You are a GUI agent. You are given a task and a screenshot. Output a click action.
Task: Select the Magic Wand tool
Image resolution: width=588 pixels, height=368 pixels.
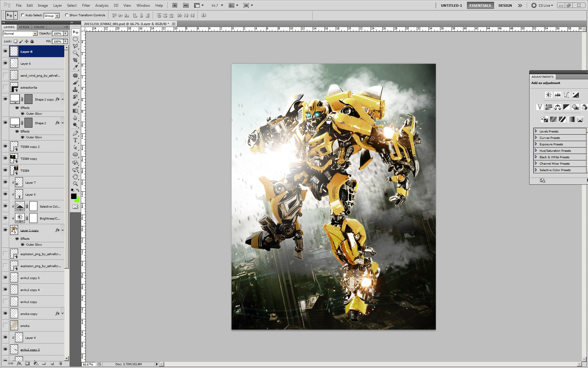pyautogui.click(x=75, y=53)
